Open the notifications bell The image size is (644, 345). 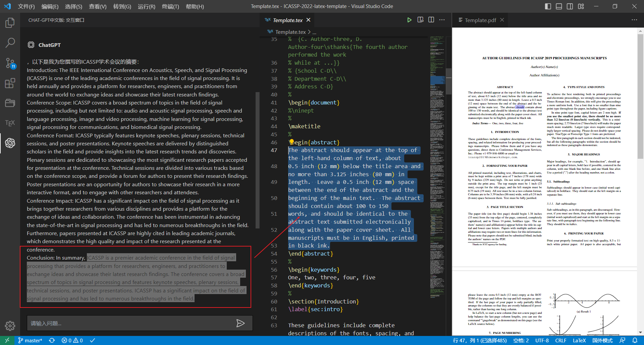pos(635,340)
